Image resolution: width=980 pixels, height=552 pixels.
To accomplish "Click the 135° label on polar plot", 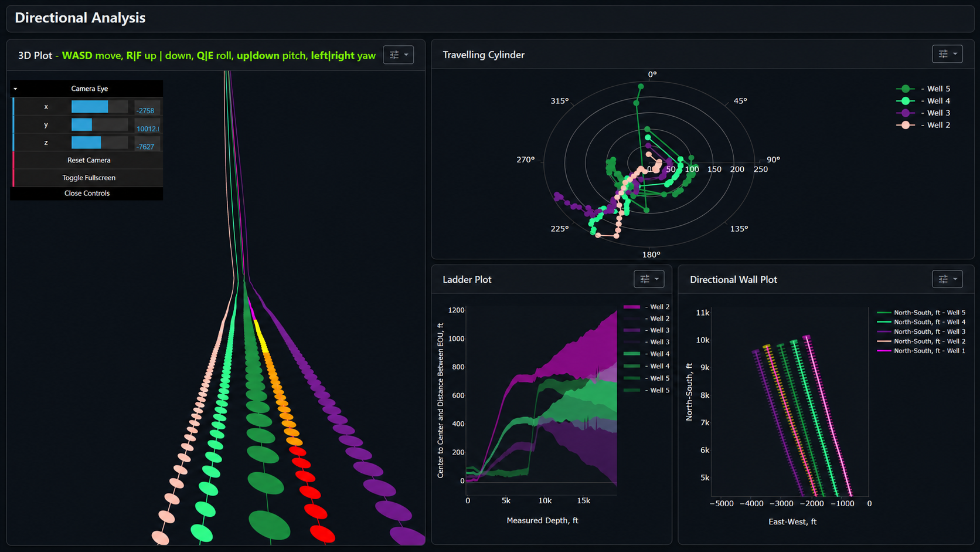I will click(x=739, y=229).
